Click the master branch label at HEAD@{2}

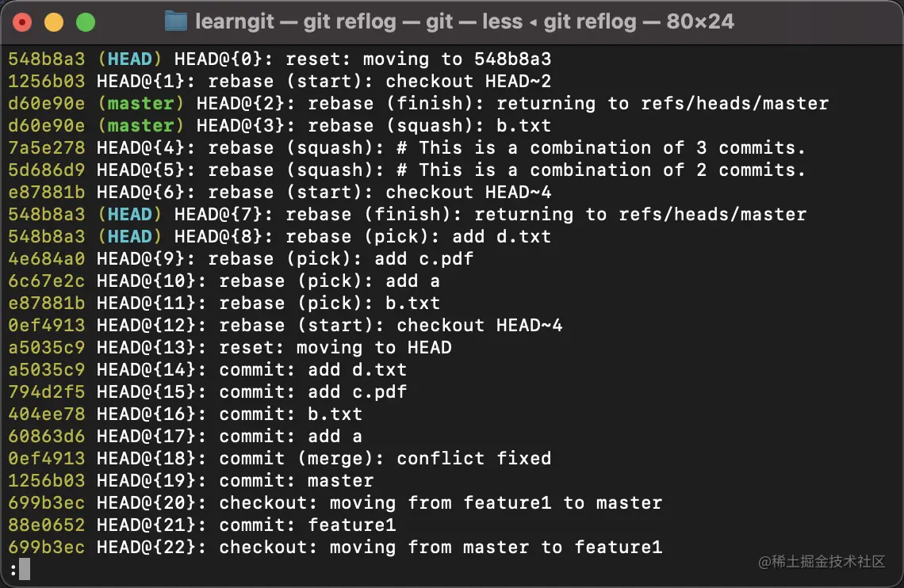point(140,103)
